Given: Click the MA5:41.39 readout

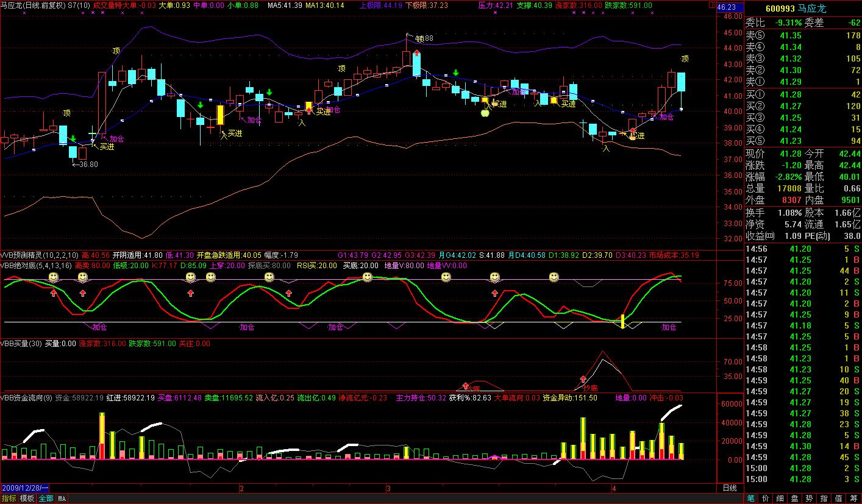Looking at the screenshot, I should pyautogui.click(x=285, y=5).
